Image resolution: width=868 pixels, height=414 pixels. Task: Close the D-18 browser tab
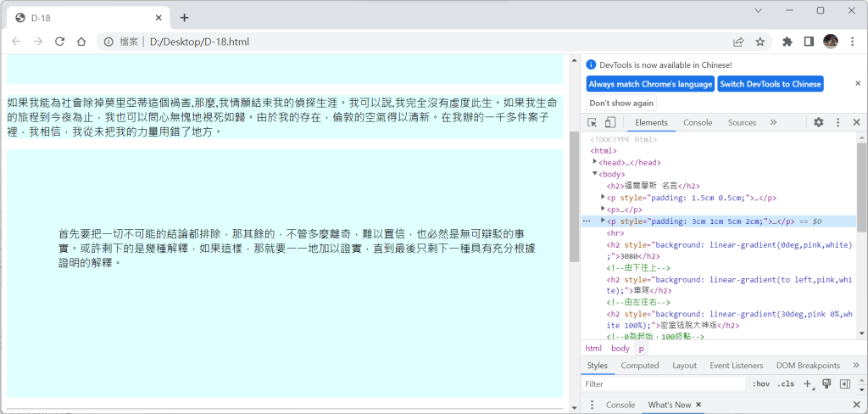tap(159, 18)
